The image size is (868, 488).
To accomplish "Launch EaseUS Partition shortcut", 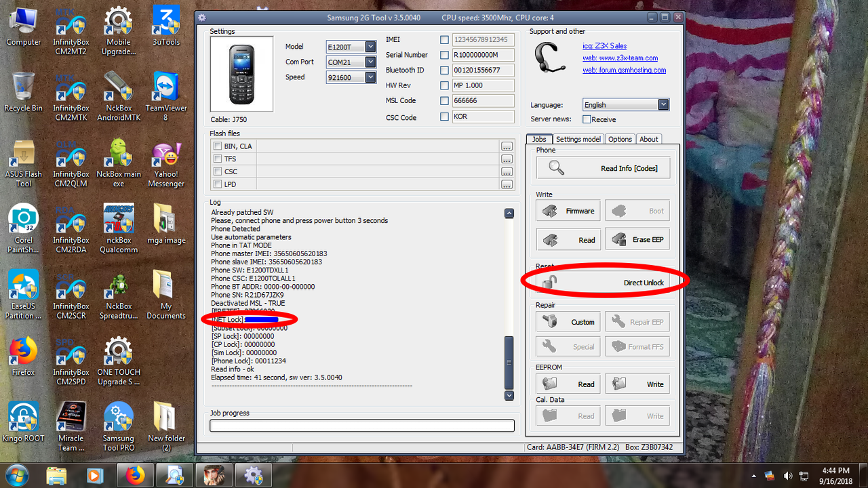I will (x=24, y=295).
